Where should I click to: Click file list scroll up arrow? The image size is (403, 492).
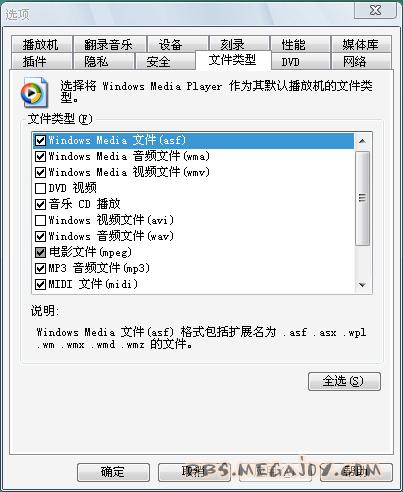[x=362, y=141]
